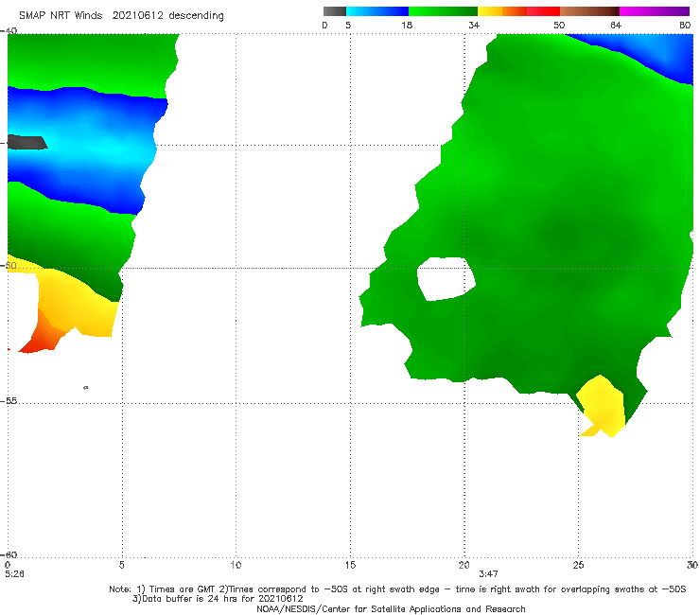Click the green segment of the color bar
The width and height of the screenshot is (700, 615).
tap(443, 11)
